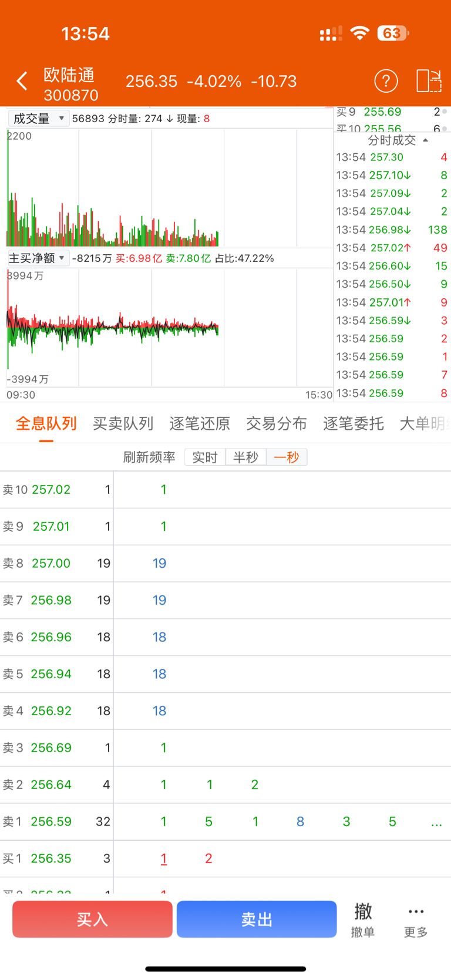Image resolution: width=451 pixels, height=980 pixels.
Task: Collapse the 分时成交 panel arrow
Action: coord(425,140)
